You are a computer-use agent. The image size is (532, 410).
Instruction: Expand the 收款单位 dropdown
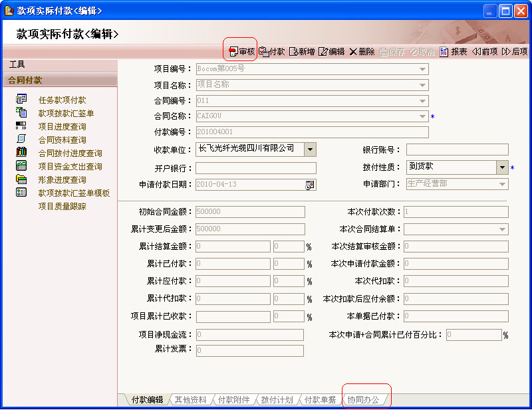pyautogui.click(x=310, y=150)
